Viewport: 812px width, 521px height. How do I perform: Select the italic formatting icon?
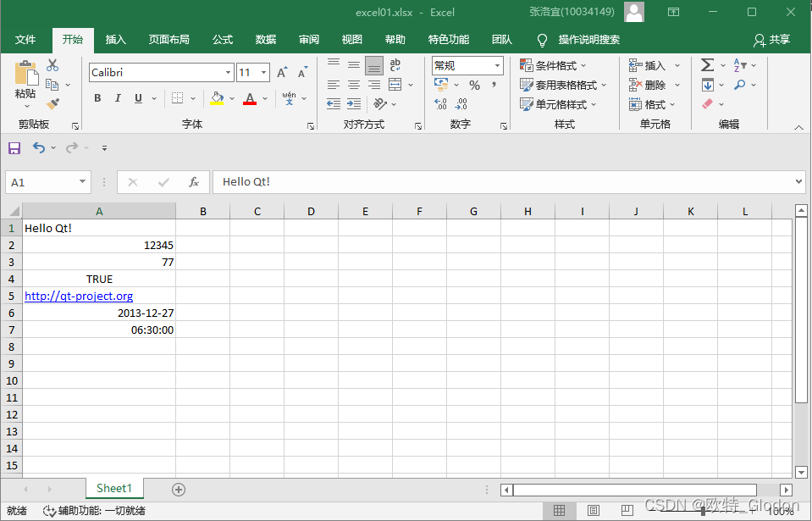click(118, 98)
